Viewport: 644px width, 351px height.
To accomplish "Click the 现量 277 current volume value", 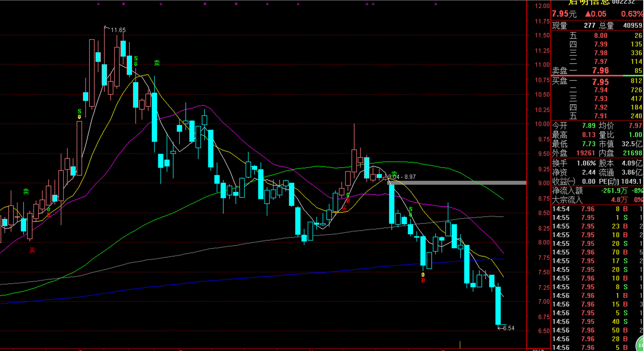I will point(590,26).
